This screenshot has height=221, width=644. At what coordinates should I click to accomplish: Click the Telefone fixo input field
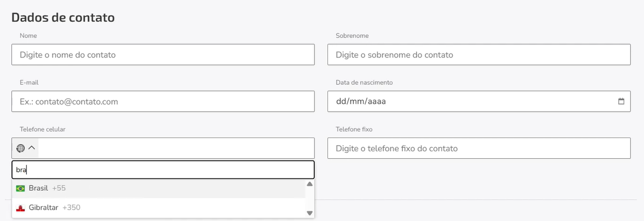click(479, 148)
